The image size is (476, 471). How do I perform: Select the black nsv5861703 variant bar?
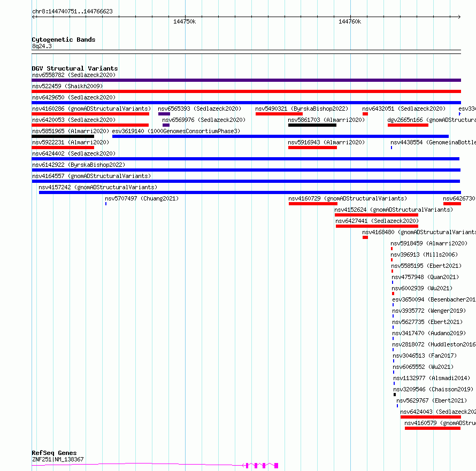tap(312, 125)
